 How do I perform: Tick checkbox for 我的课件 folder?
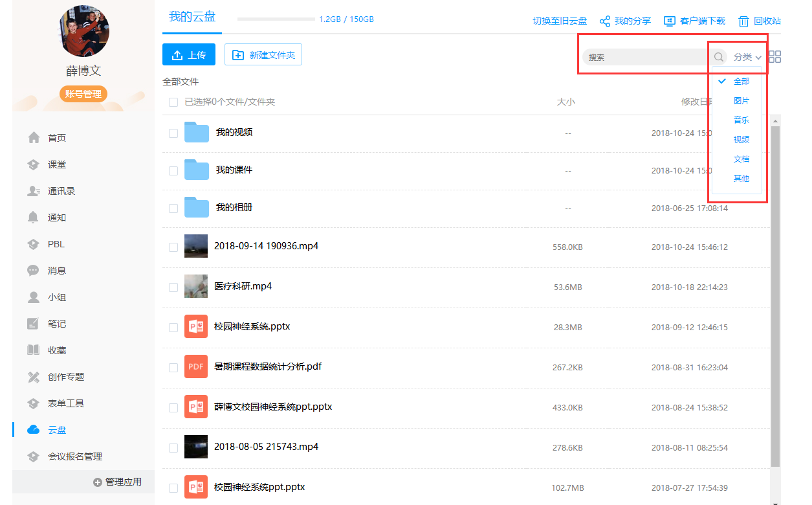pos(173,170)
